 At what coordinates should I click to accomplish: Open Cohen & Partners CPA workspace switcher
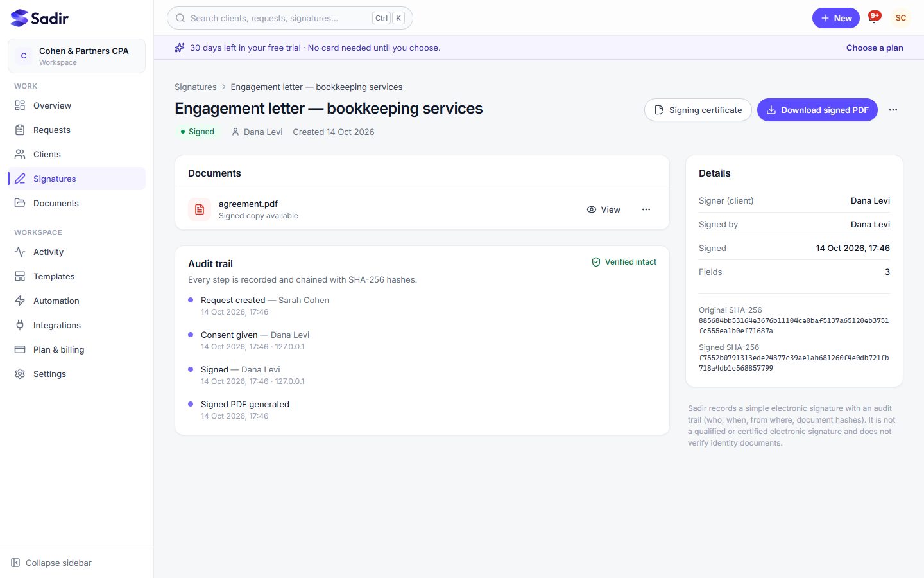click(76, 56)
